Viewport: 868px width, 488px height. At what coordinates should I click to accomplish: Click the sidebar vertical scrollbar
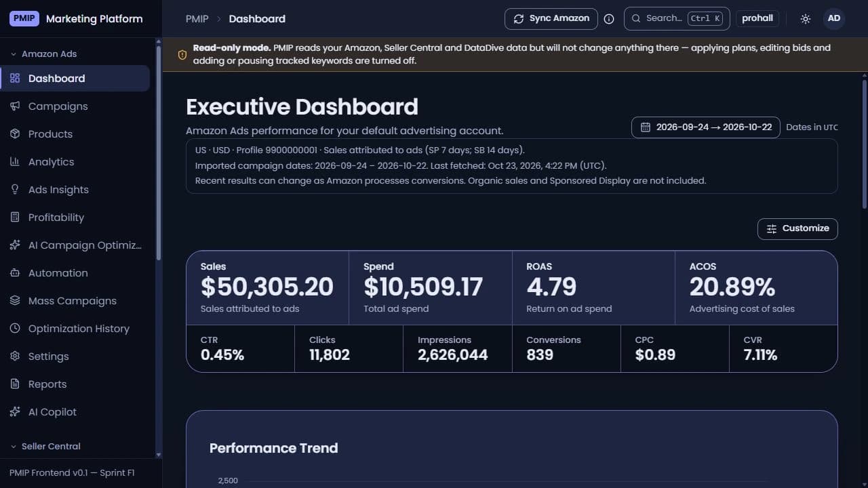(159, 152)
